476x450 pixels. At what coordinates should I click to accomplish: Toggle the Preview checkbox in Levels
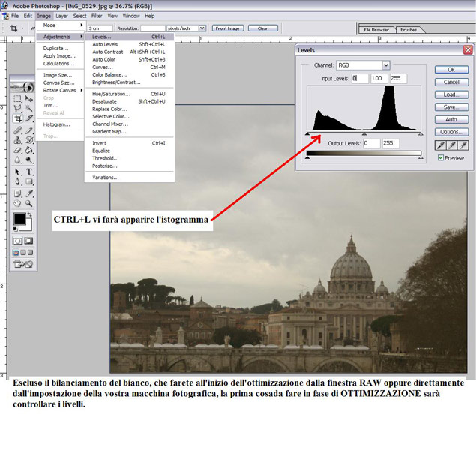coord(441,158)
